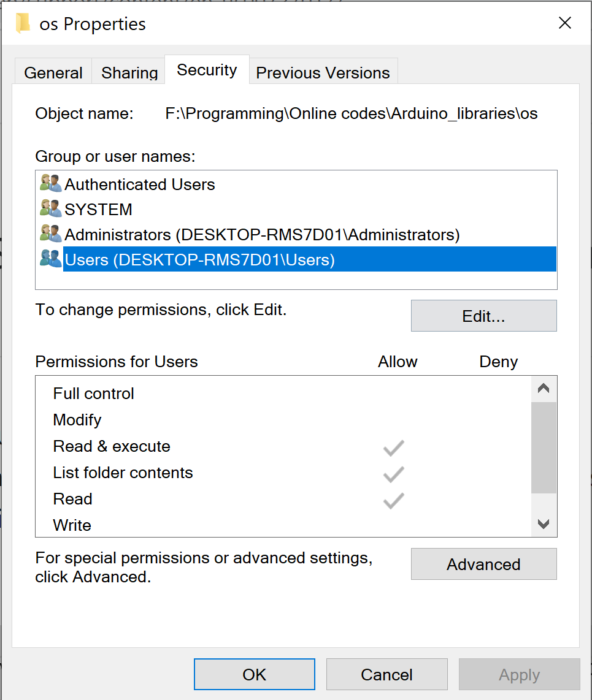The image size is (592, 700).
Task: Open the Previous Versions tab
Action: click(x=323, y=72)
